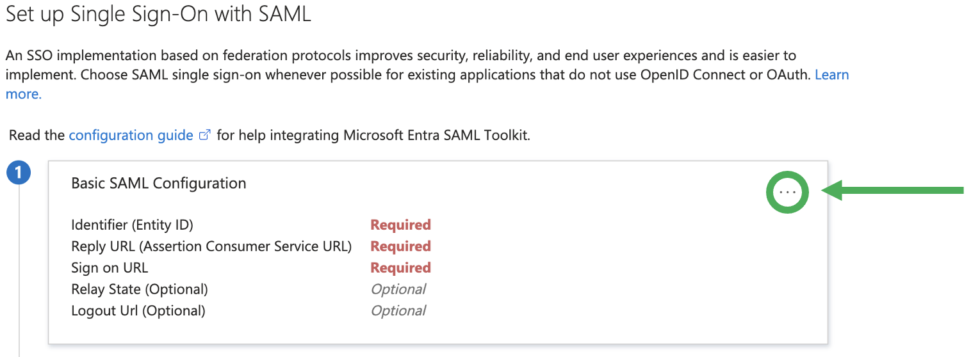Click Optional value beside Logout Url

pos(398,310)
